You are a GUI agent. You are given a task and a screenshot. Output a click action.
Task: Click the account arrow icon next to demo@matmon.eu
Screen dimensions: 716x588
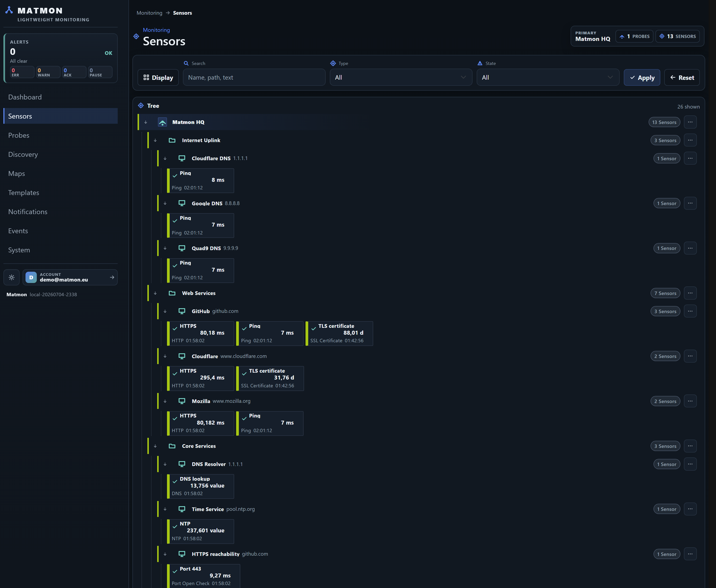pyautogui.click(x=112, y=277)
